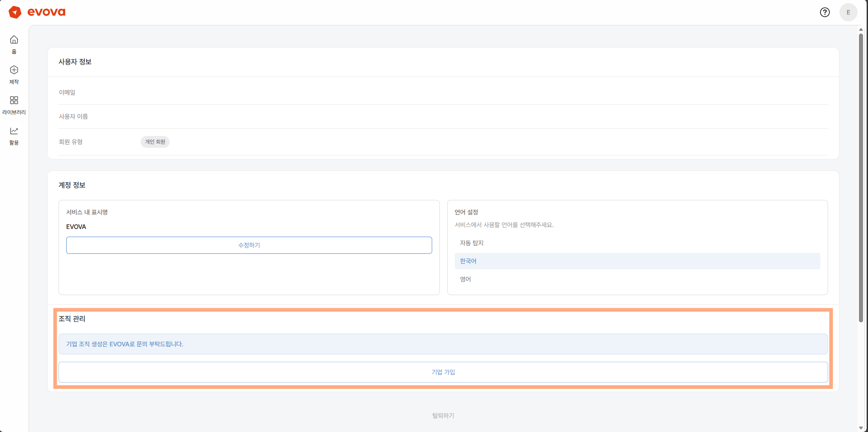Click the 이메일 field row
Viewport: 868px width, 432px height.
[443, 92]
